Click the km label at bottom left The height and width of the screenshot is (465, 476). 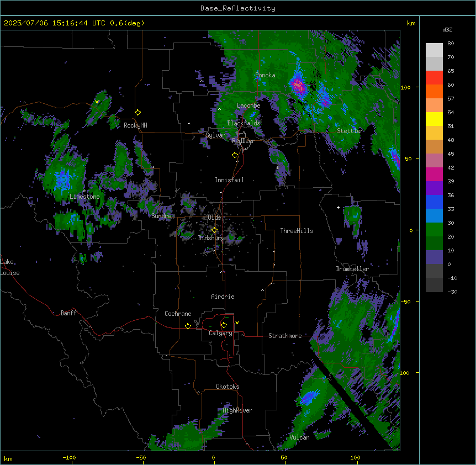(8, 458)
